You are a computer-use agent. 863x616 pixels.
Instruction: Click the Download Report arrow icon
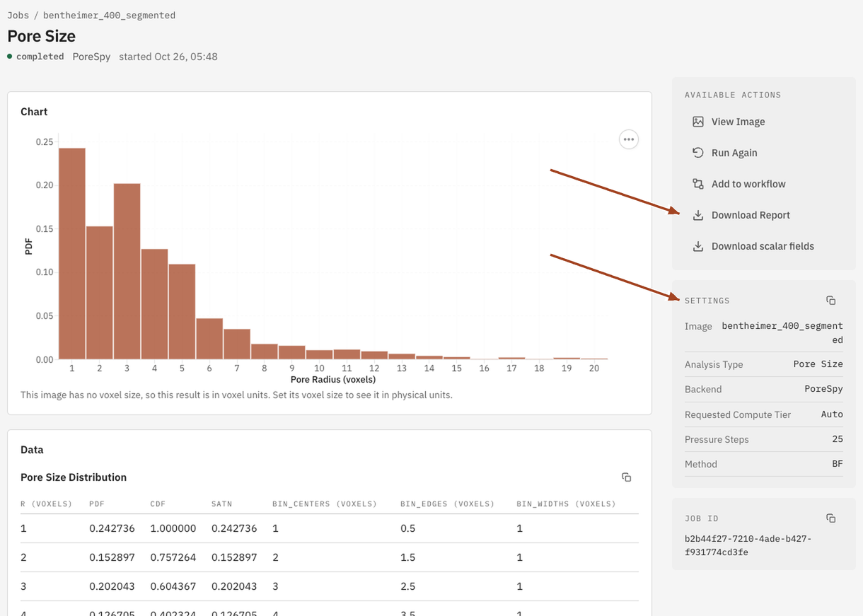[697, 215]
